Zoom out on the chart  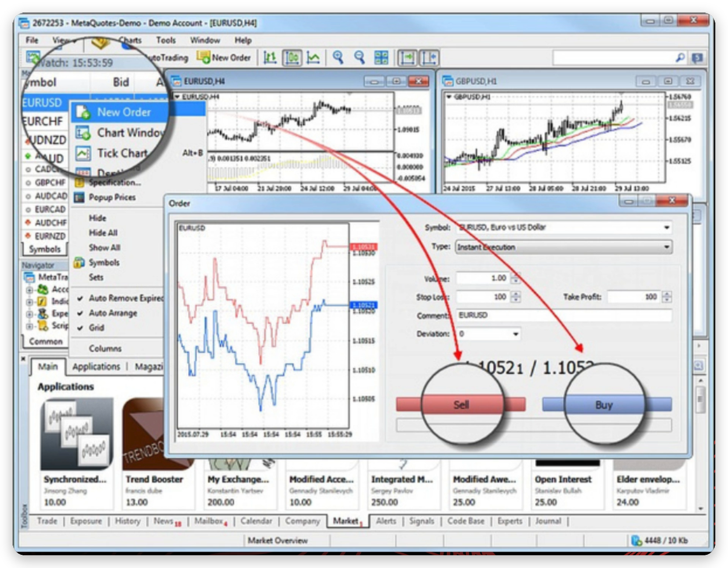tap(360, 58)
